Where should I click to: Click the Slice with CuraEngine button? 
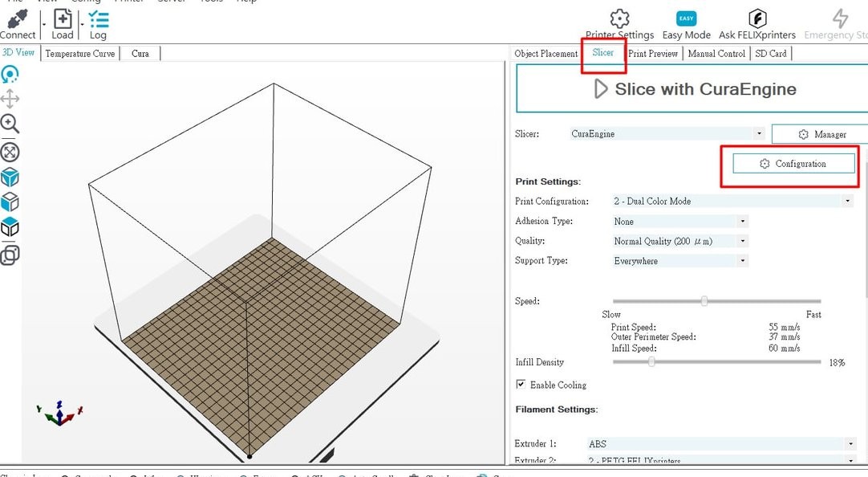(x=691, y=89)
